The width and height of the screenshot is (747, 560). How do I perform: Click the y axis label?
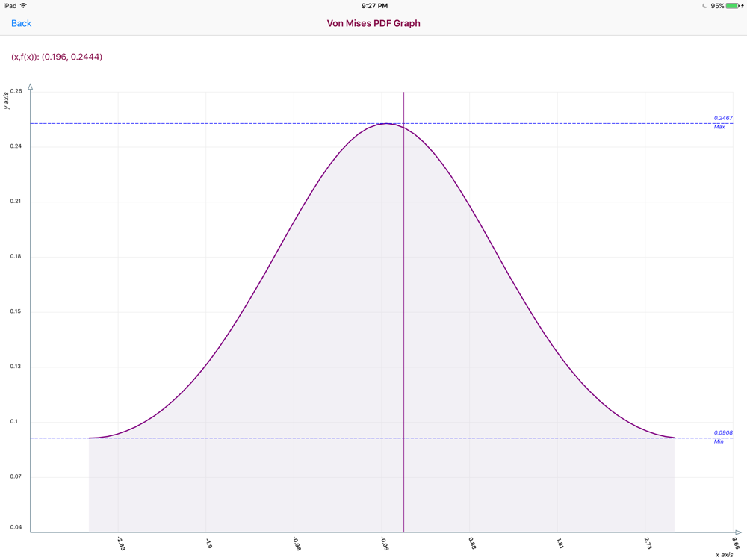pos(6,101)
